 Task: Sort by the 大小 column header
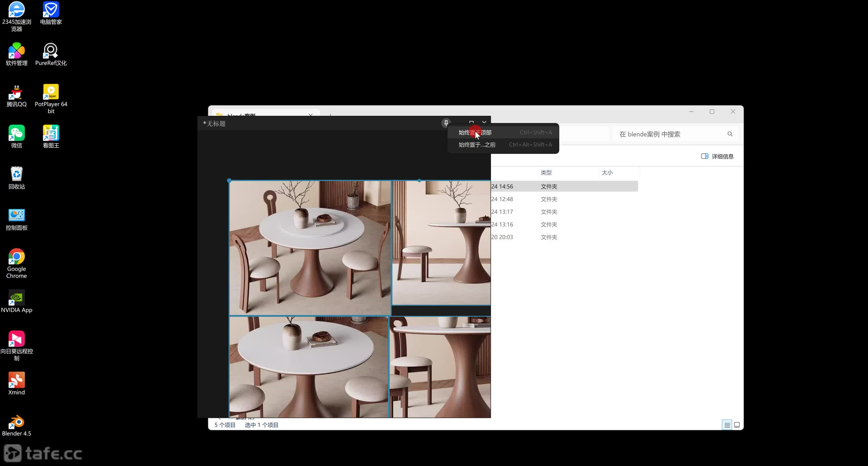coord(607,173)
